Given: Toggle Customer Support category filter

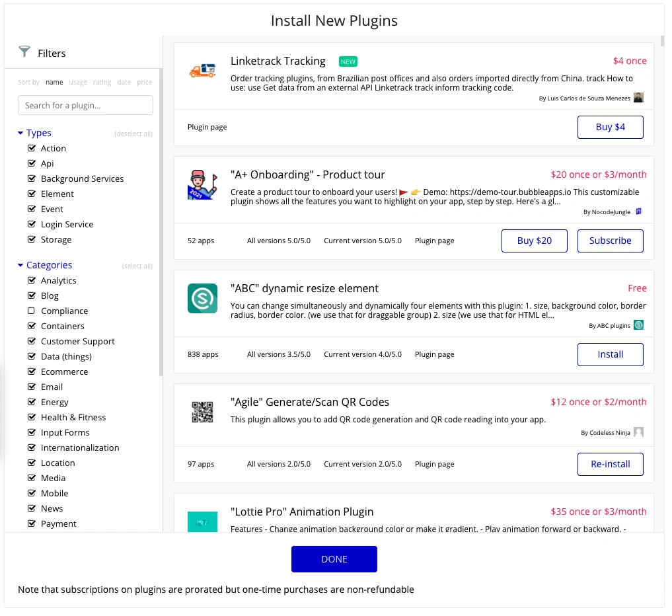Looking at the screenshot, I should [31, 341].
